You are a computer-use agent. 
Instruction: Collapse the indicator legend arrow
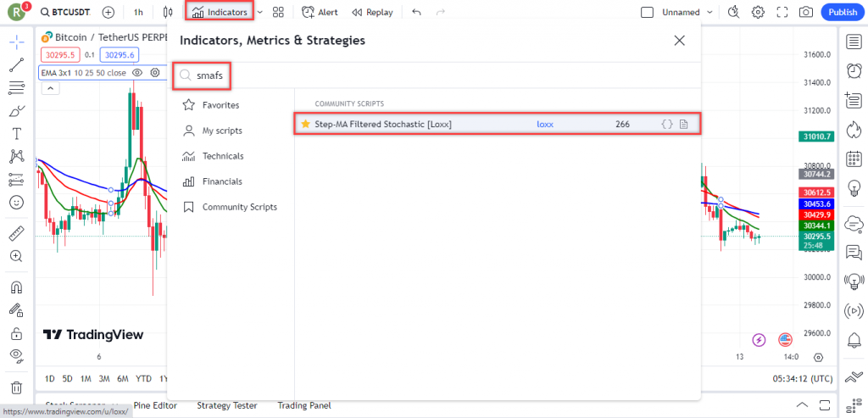tap(50, 88)
